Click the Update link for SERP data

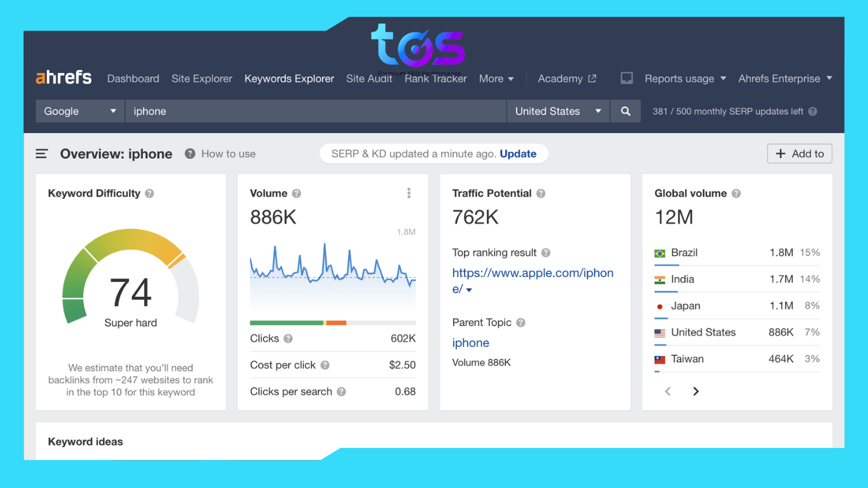tap(518, 154)
